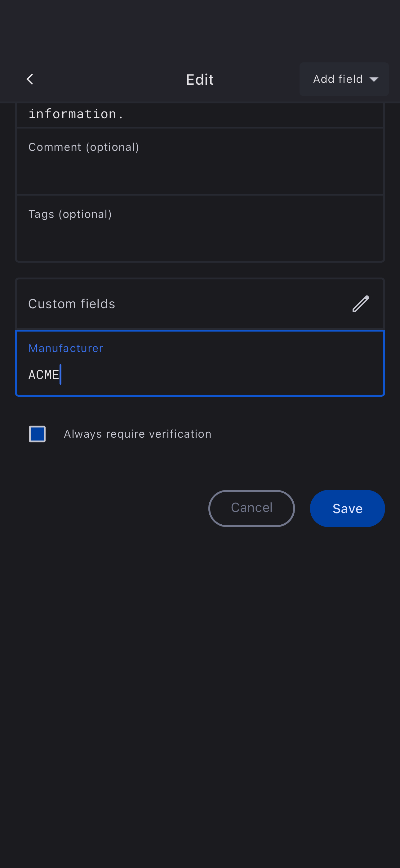Click empty space right of ACME text
Screen dimensions: 400x868
[219, 375]
